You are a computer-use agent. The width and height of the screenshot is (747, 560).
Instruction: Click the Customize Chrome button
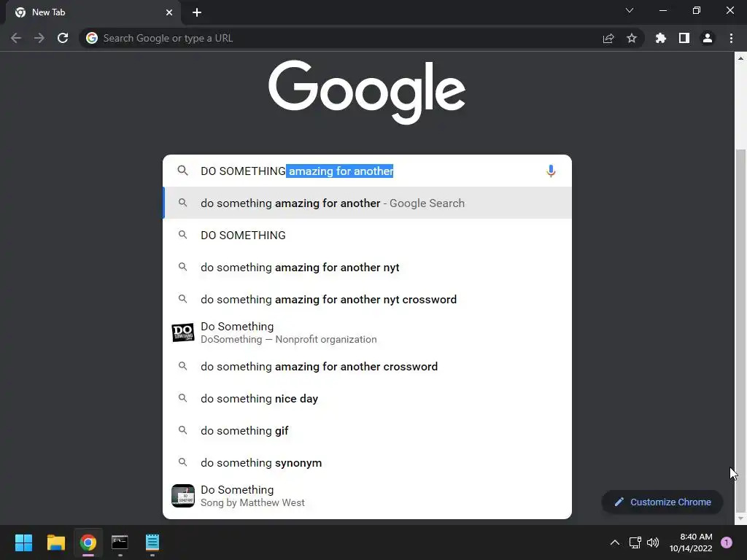(x=662, y=502)
